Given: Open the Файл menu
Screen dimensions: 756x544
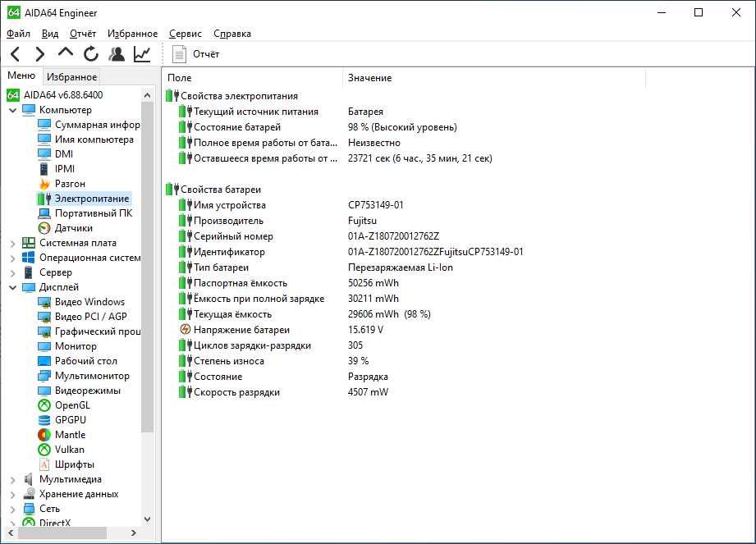Looking at the screenshot, I should pos(18,34).
